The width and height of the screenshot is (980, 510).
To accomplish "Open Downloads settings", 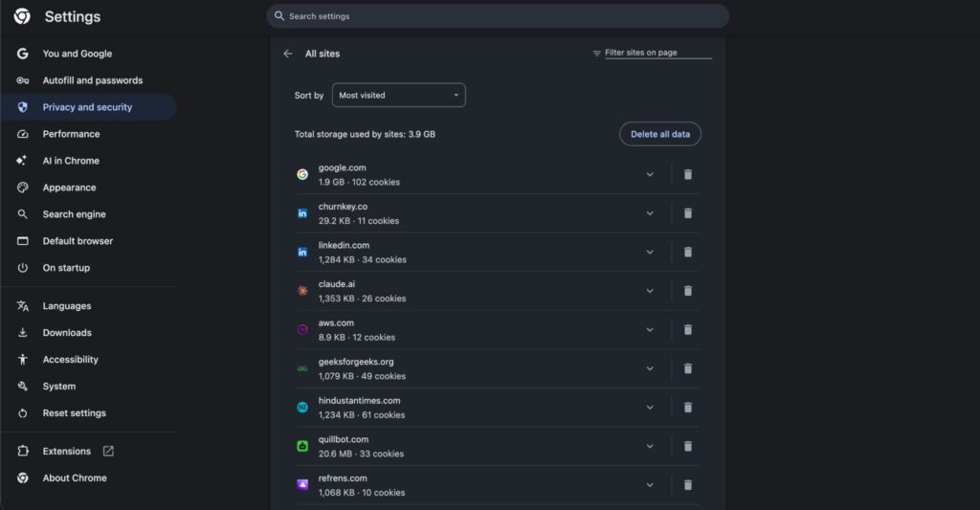I will click(89, 332).
